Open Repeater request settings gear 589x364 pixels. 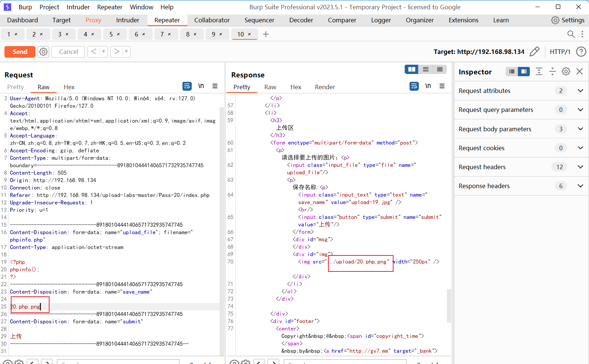[x=44, y=52]
